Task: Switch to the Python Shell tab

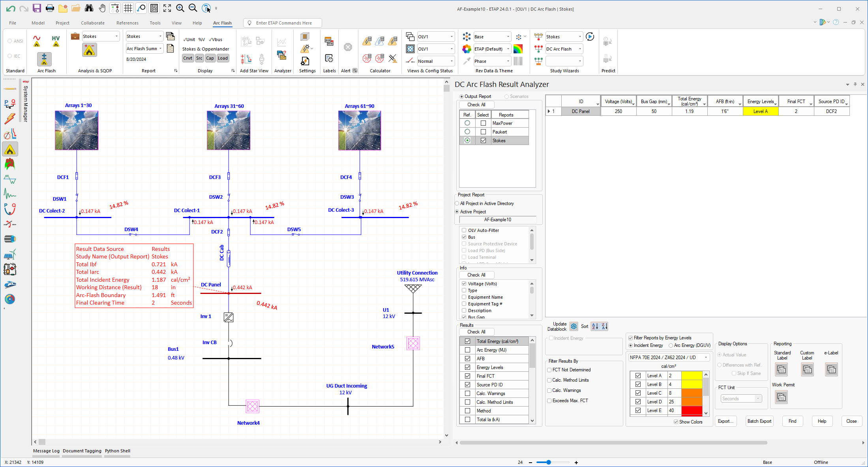Action: (117, 450)
